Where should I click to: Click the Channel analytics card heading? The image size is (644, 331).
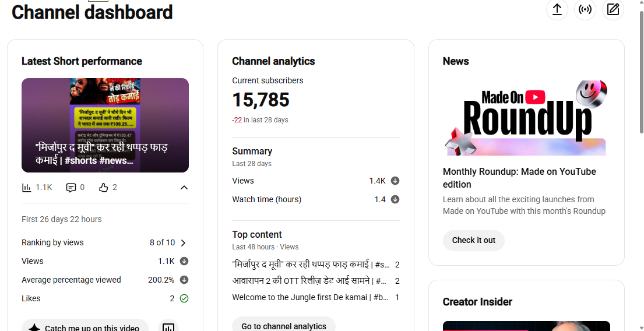pyautogui.click(x=273, y=61)
